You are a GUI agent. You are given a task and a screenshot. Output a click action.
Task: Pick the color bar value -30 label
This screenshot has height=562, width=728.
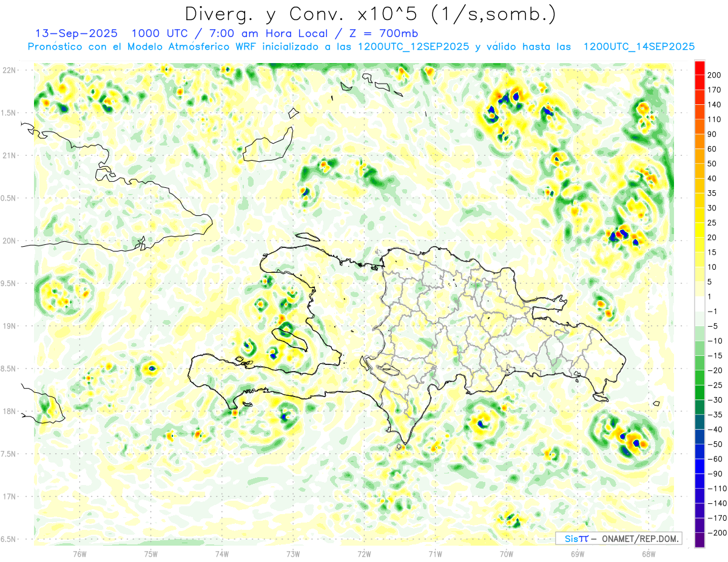(715, 400)
